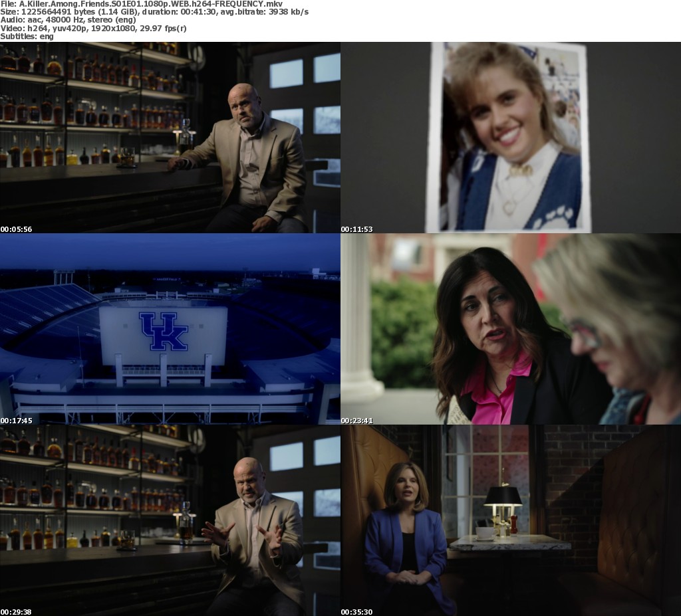Image resolution: width=681 pixels, height=616 pixels.
Task: Click the 'Video: h264, yuv420p' line
Action: (x=93, y=28)
